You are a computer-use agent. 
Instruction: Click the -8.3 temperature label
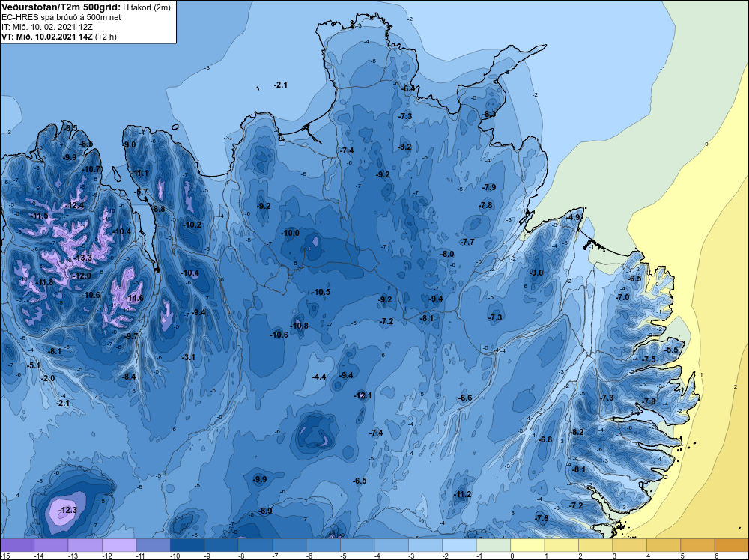tap(489, 114)
